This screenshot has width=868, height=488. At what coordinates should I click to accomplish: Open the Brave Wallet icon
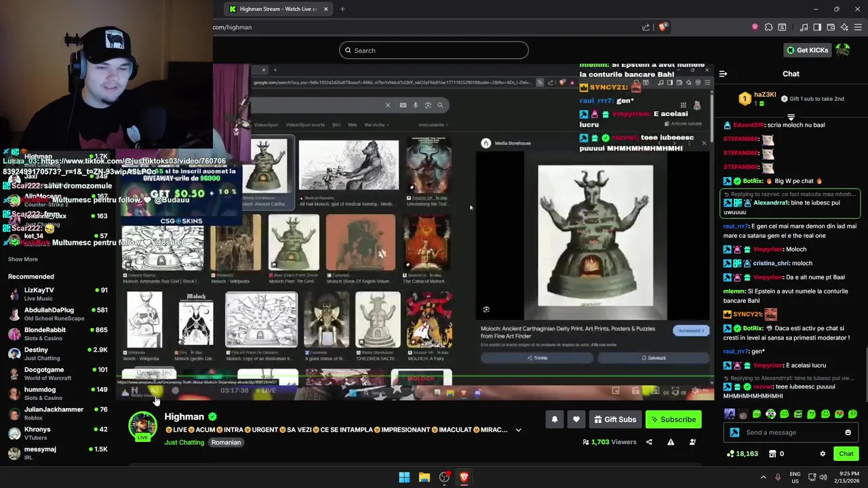pyautogui.click(x=831, y=27)
